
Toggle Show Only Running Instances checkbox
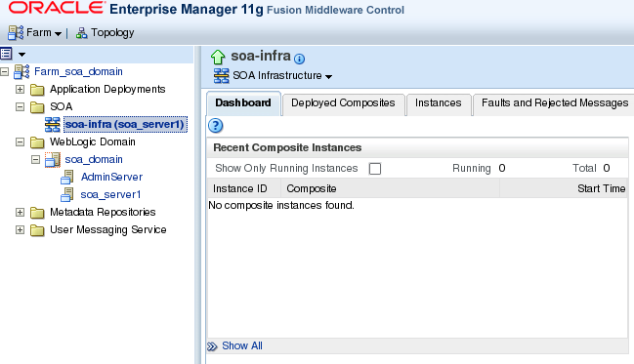click(375, 169)
